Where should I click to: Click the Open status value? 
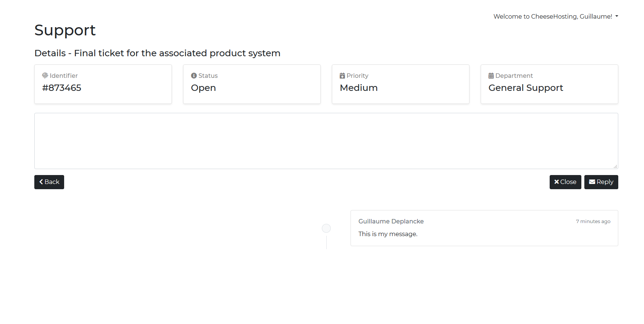tap(204, 88)
